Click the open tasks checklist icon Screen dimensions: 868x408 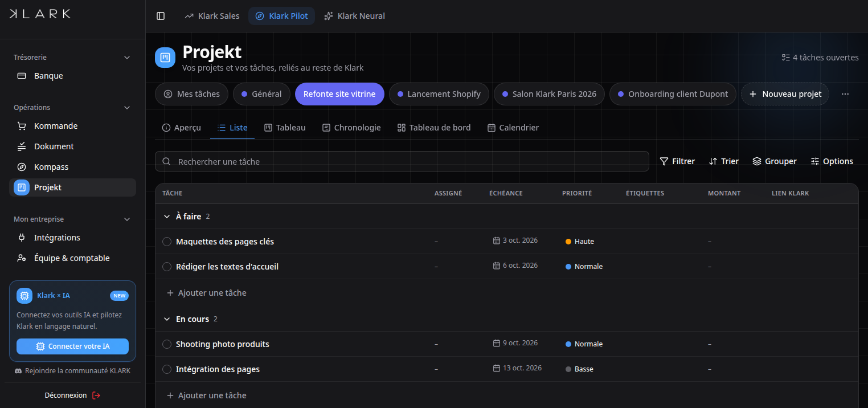tap(786, 58)
